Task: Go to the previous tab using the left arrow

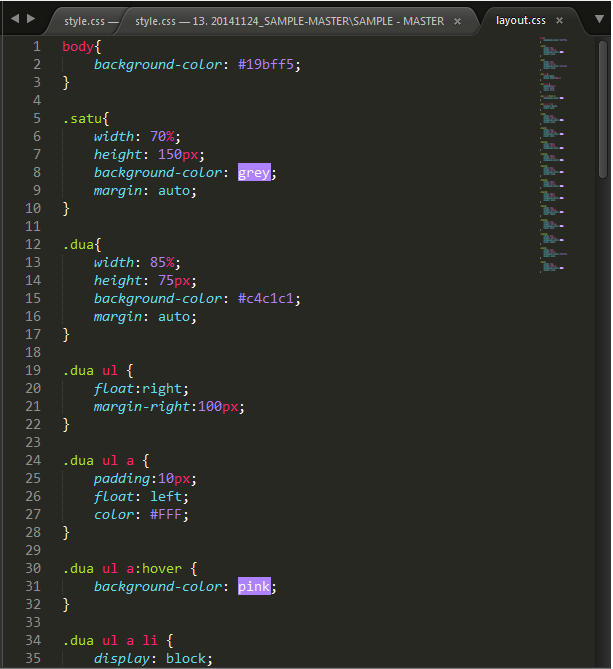Action: click(x=15, y=19)
